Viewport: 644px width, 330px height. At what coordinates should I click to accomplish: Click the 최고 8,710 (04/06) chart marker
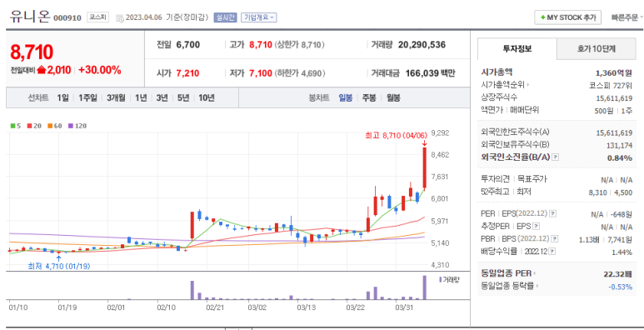(397, 135)
